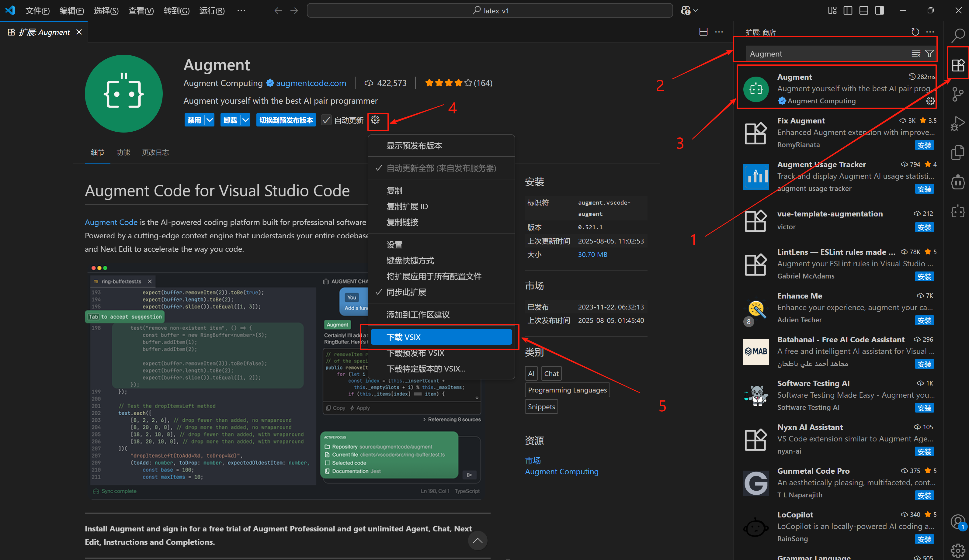Install the Fix Augment extension
The image size is (969, 560).
[924, 145]
